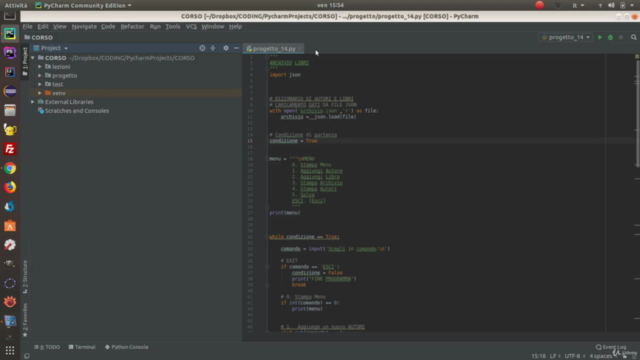Expand the progetto folder

pos(40,76)
